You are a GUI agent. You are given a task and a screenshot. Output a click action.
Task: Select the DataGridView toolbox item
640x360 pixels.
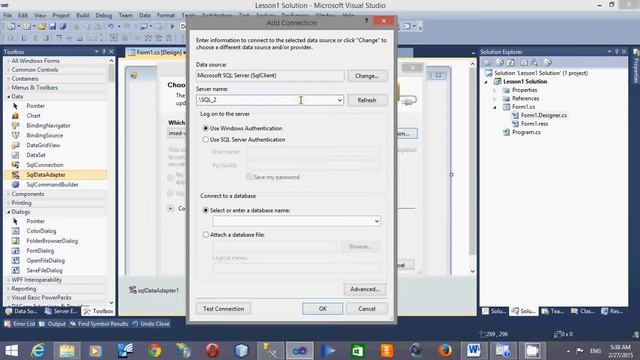click(x=43, y=145)
